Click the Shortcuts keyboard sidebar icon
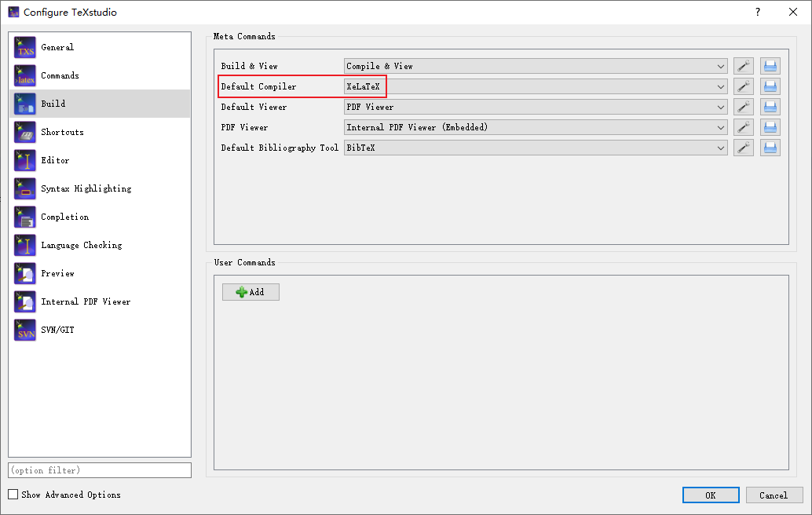The image size is (812, 515). point(25,132)
